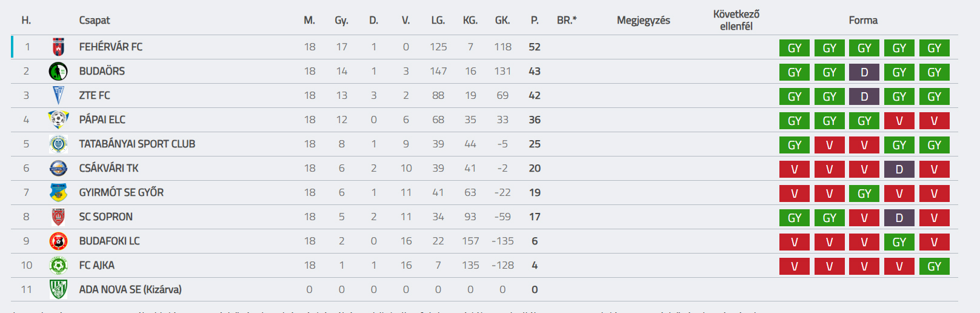Click the Budafoki LC logo
Screen dimensions: 980x313
click(x=58, y=241)
